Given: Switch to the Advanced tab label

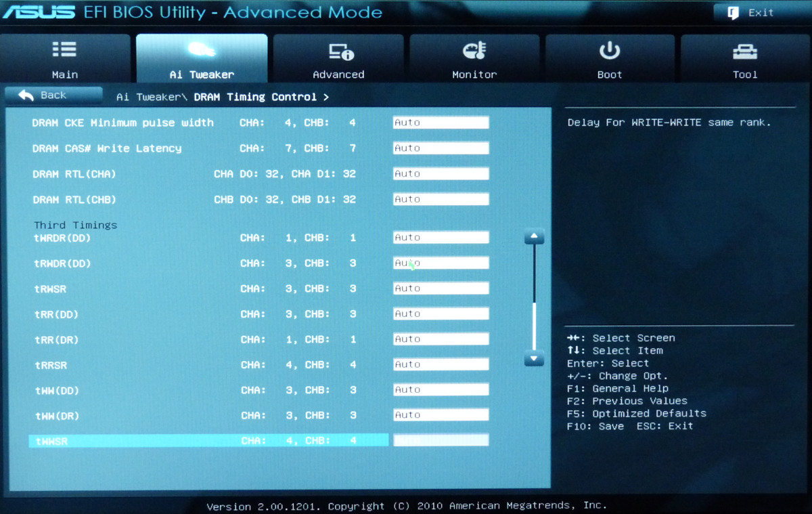Looking at the screenshot, I should click(x=338, y=74).
